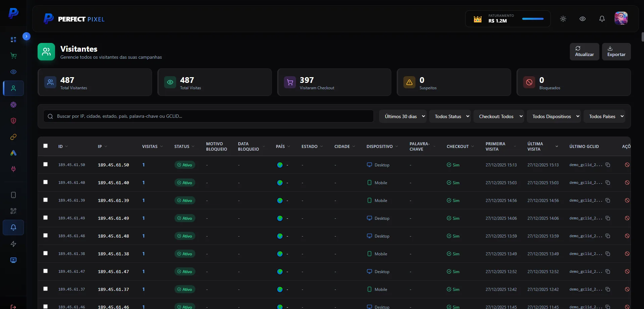The width and height of the screenshot is (644, 309).
Task: Open the Todos Países dropdown
Action: click(x=604, y=116)
